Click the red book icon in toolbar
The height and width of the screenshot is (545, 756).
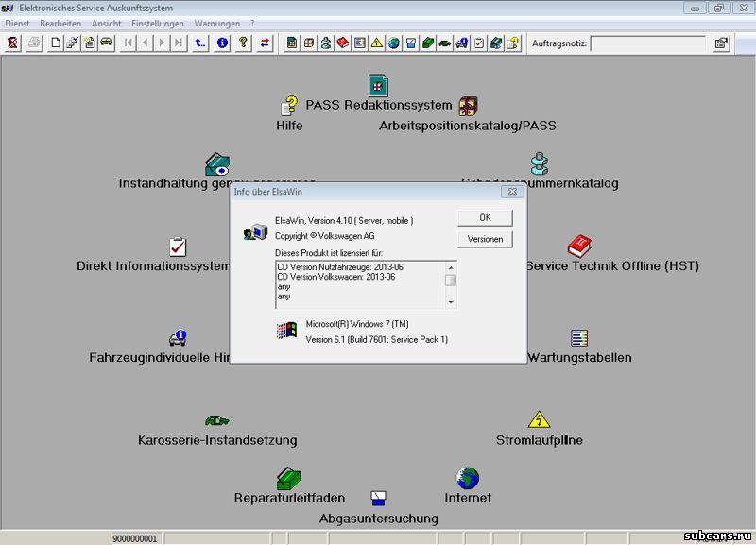(343, 43)
